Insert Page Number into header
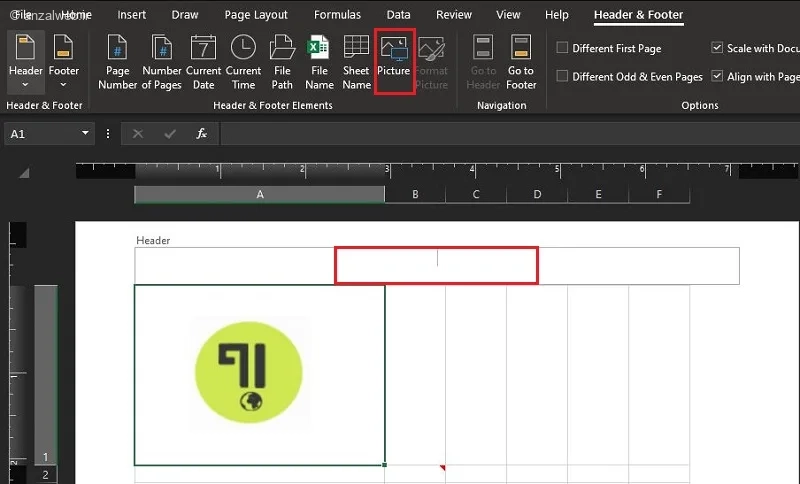Viewport: 800px width, 484px height. [x=118, y=61]
